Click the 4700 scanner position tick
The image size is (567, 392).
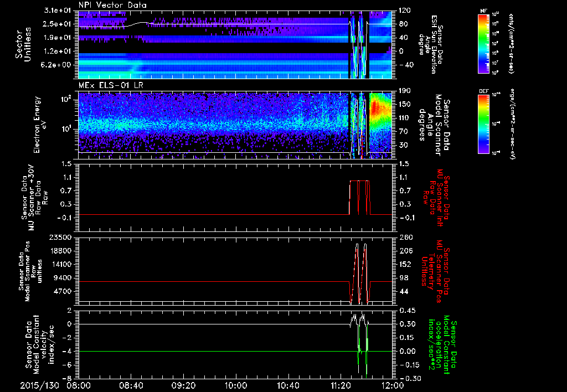62,291
